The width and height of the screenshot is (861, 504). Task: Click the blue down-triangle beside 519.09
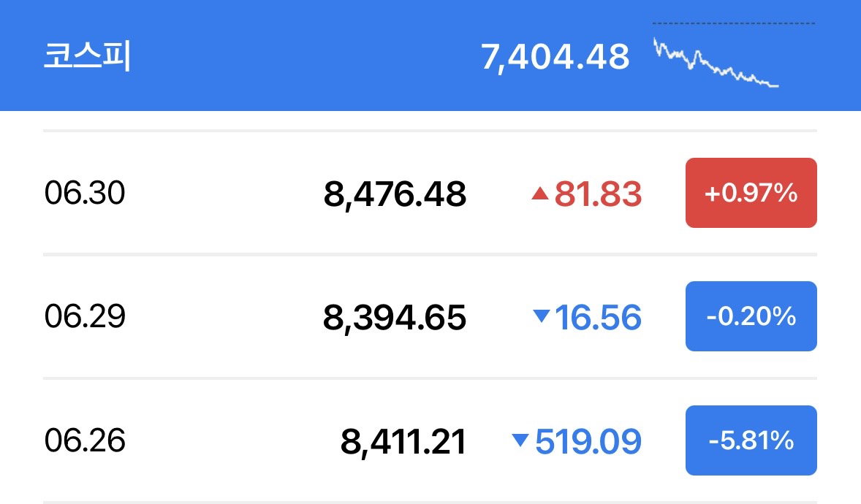tap(520, 440)
